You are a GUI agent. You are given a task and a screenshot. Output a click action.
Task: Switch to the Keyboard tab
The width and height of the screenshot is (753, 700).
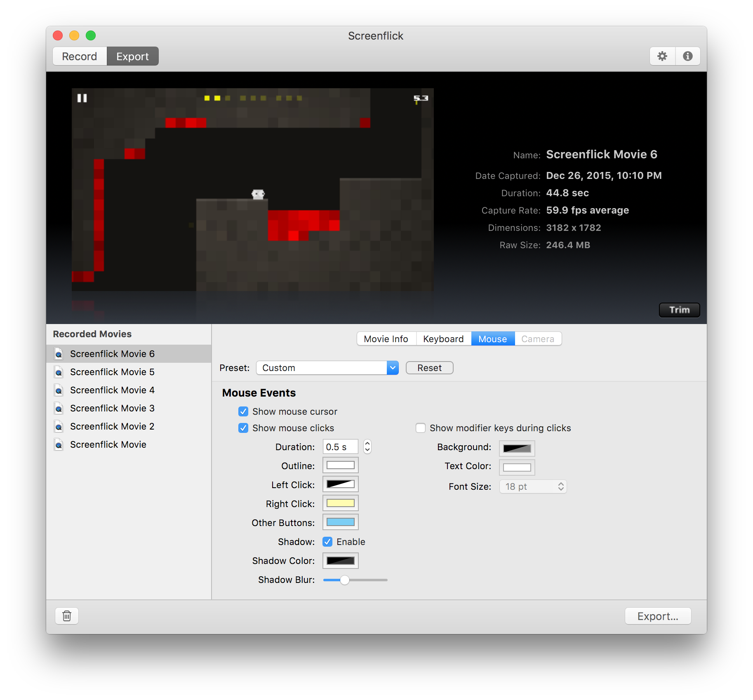[444, 339]
